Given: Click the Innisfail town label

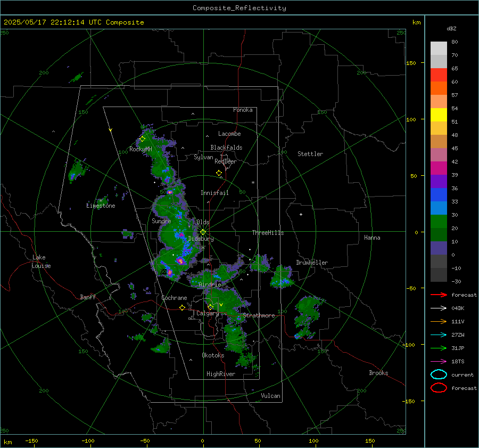Looking at the screenshot, I should tap(214, 193).
